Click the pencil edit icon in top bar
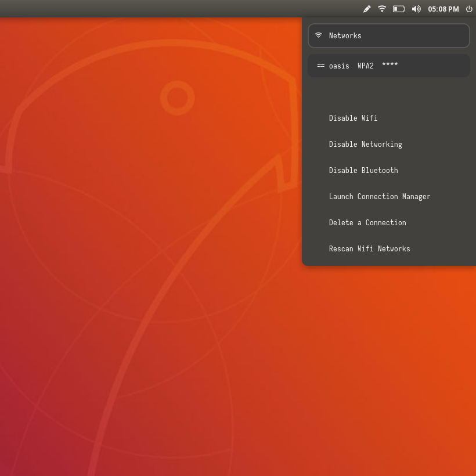476x476 pixels. click(x=367, y=9)
